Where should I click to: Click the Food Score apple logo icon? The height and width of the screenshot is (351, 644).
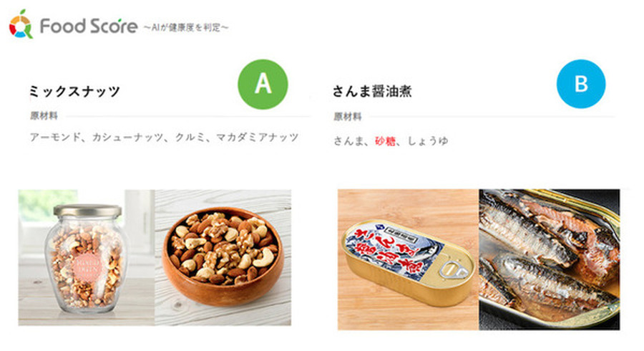coord(21,24)
